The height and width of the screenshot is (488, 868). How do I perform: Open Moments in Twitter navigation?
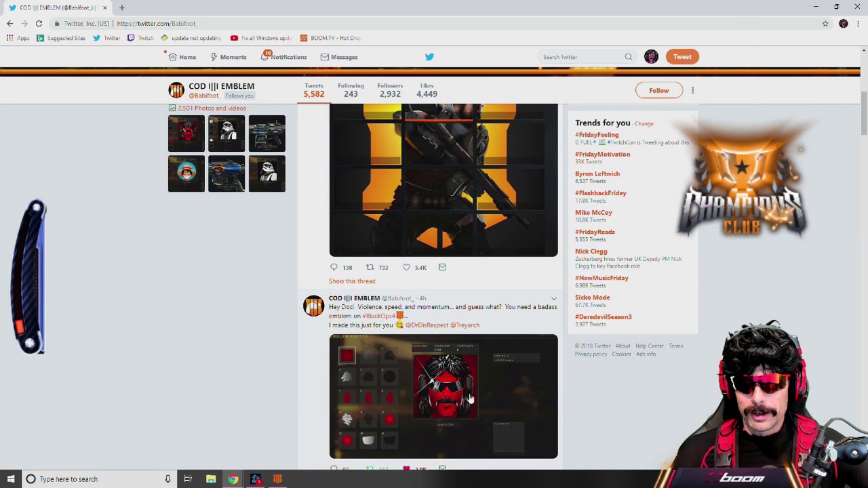tap(228, 57)
